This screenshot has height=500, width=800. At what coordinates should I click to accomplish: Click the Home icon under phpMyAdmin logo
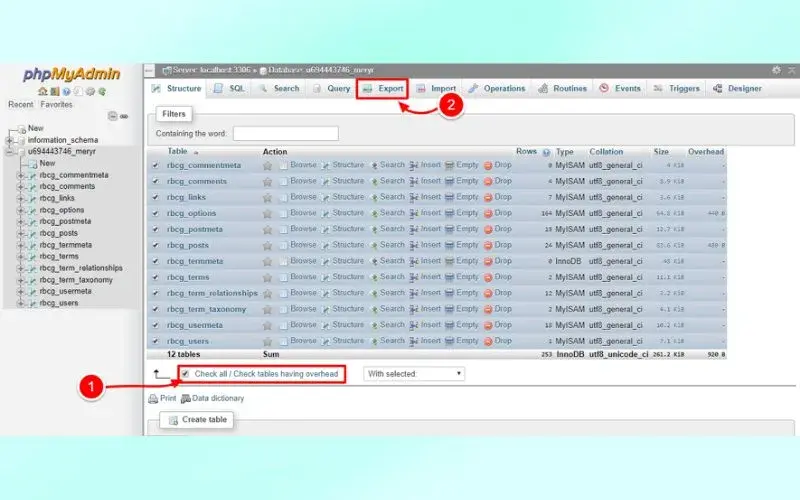point(43,91)
